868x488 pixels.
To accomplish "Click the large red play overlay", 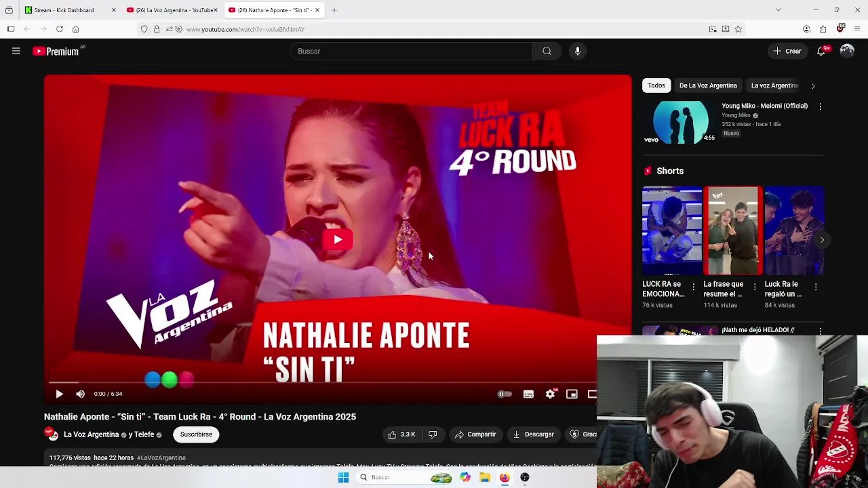I will pyautogui.click(x=338, y=239).
